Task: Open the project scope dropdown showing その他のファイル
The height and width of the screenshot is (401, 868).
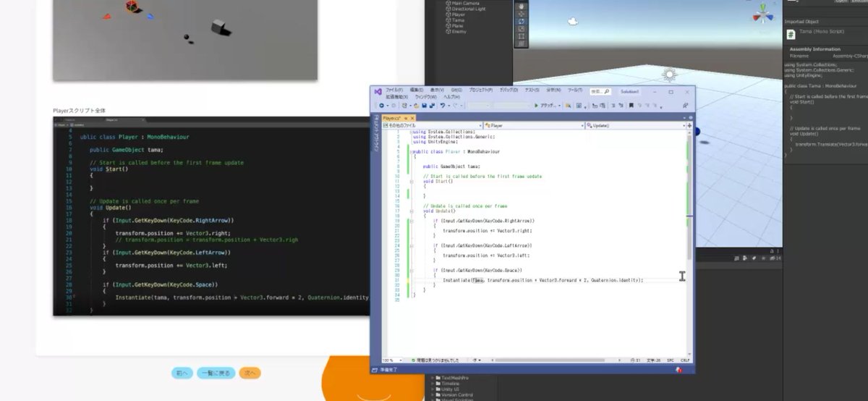Action: click(x=433, y=125)
